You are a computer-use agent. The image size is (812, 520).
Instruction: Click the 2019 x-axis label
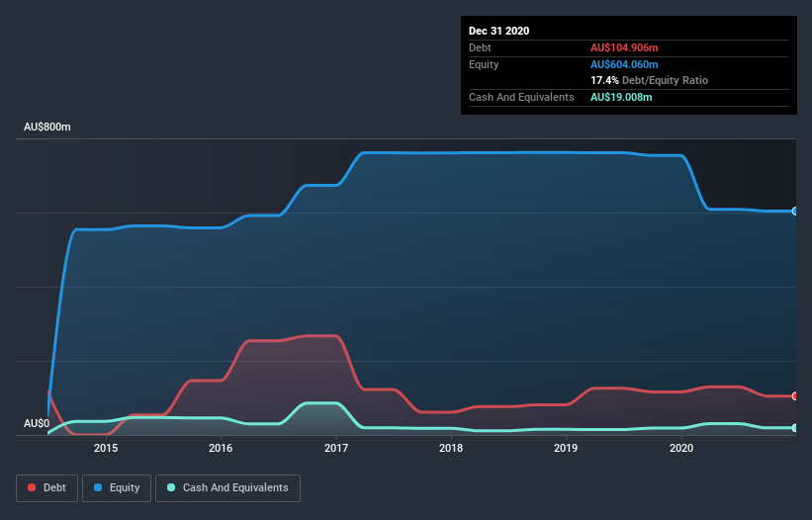(566, 448)
